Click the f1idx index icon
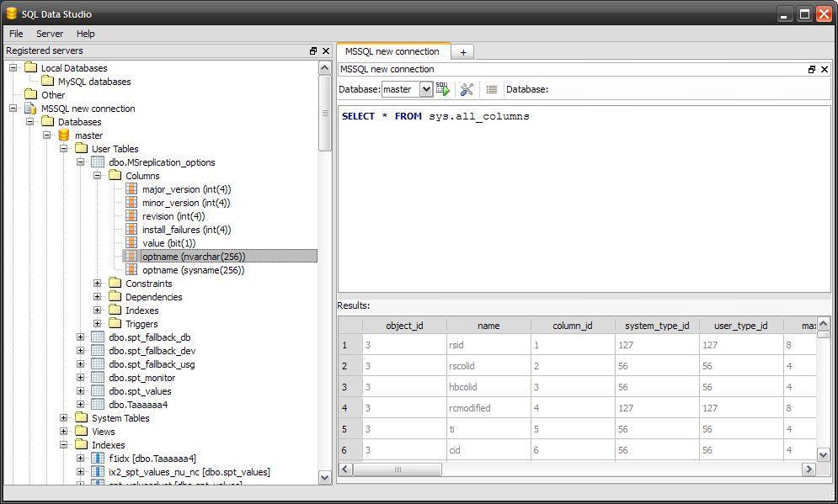Viewport: 838px width, 504px height. [x=98, y=459]
